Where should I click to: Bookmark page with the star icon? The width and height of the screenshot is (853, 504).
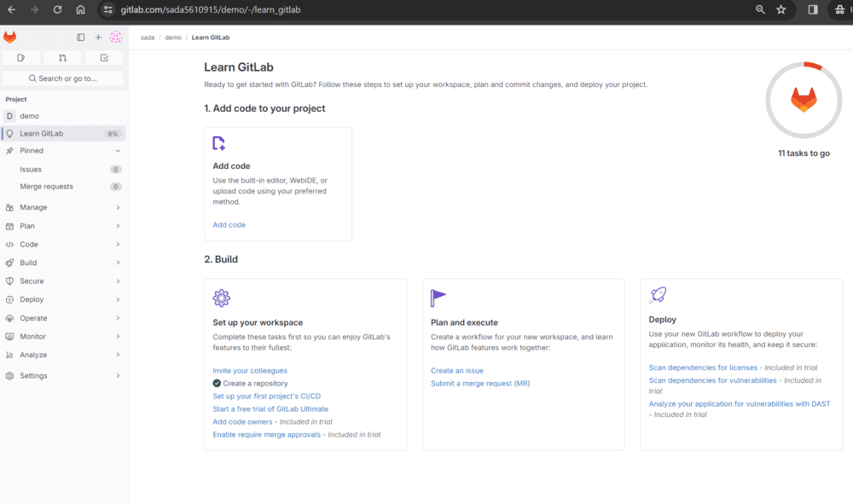(781, 9)
